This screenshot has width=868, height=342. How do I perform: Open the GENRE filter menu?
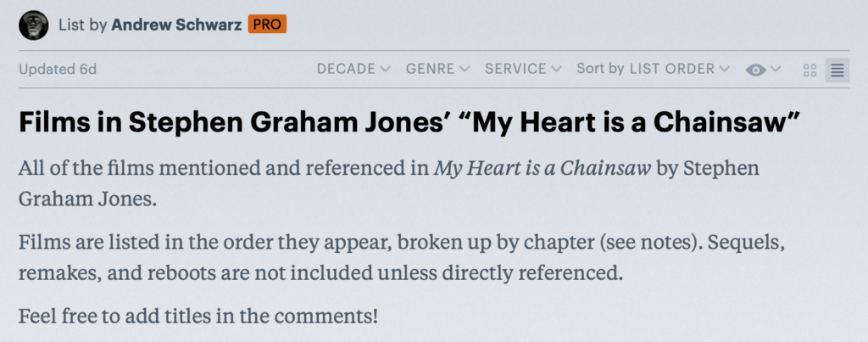[x=437, y=70]
